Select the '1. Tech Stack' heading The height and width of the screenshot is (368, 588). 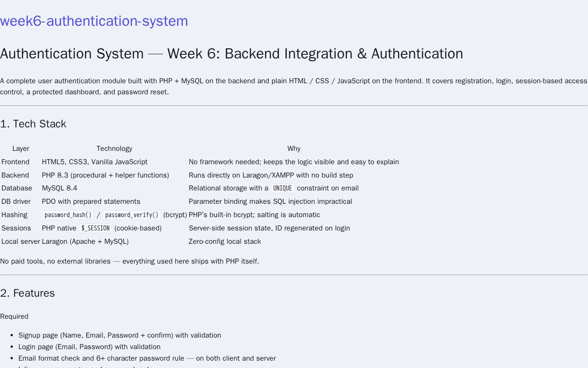[33, 124]
